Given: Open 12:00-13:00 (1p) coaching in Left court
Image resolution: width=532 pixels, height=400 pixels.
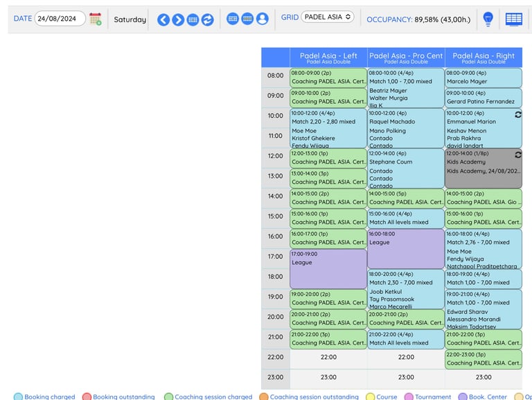Looking at the screenshot, I should (328, 158).
